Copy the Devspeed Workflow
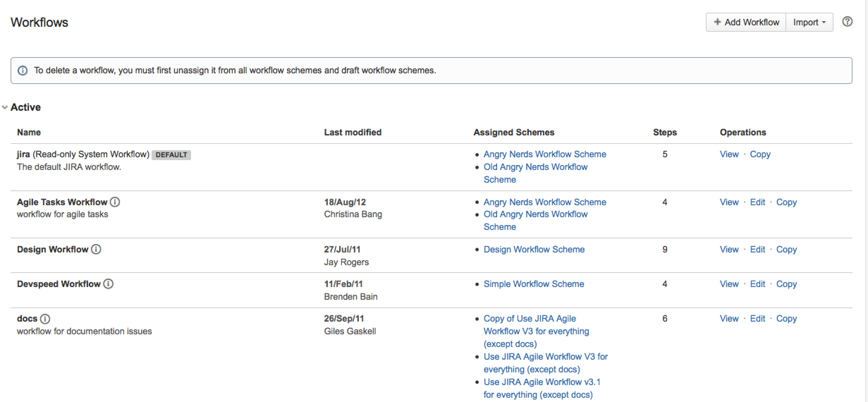 click(x=787, y=284)
